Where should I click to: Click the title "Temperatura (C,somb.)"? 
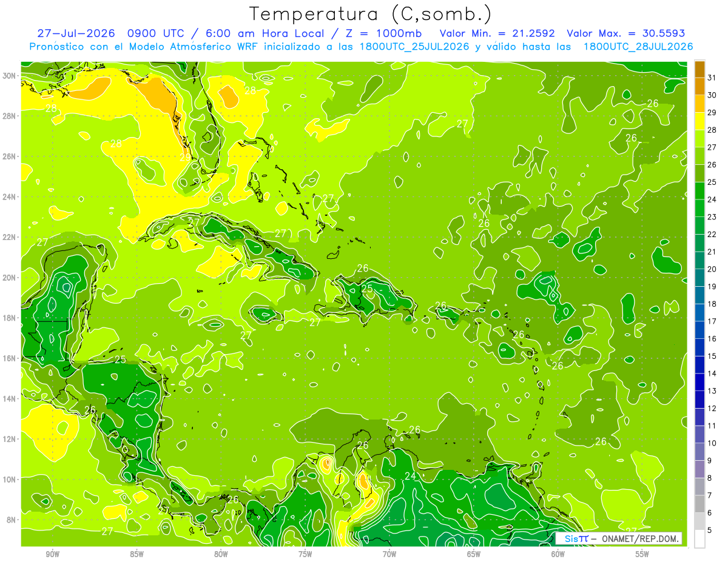(371, 13)
